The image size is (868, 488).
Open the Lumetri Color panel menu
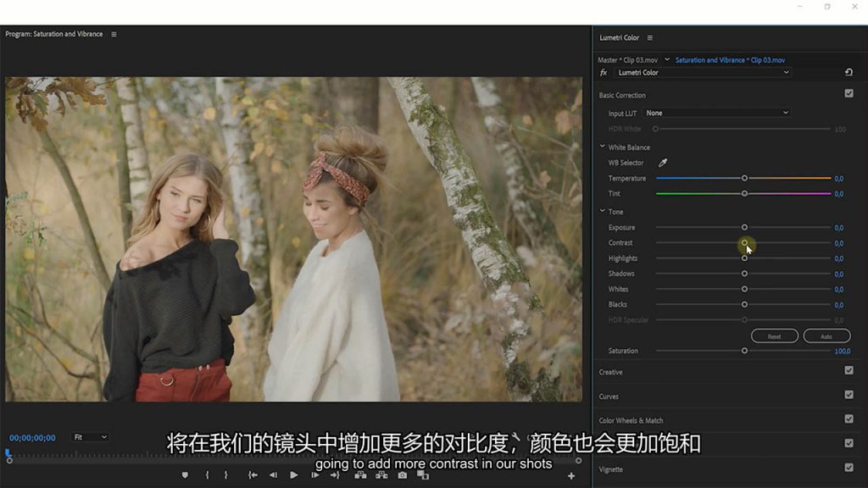click(650, 38)
